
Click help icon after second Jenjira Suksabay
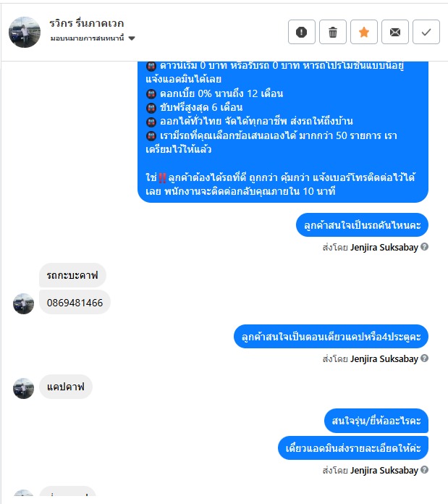(x=425, y=358)
